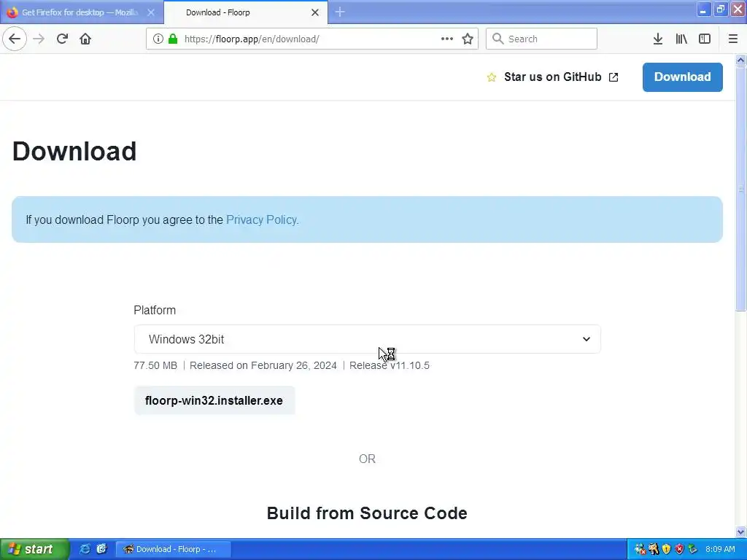This screenshot has width=747, height=560.
Task: Click the 77.50 MB file size text
Action: (155, 365)
